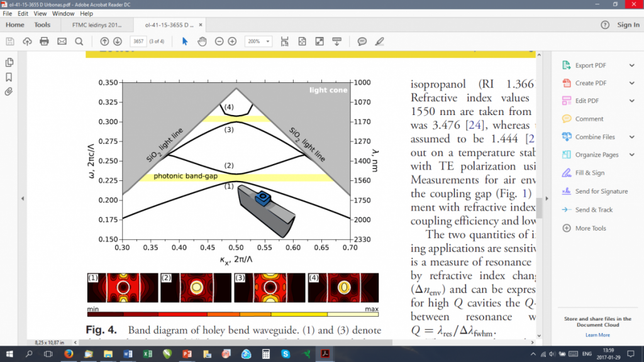Switch to FTMC leidinys document tab

97,25
